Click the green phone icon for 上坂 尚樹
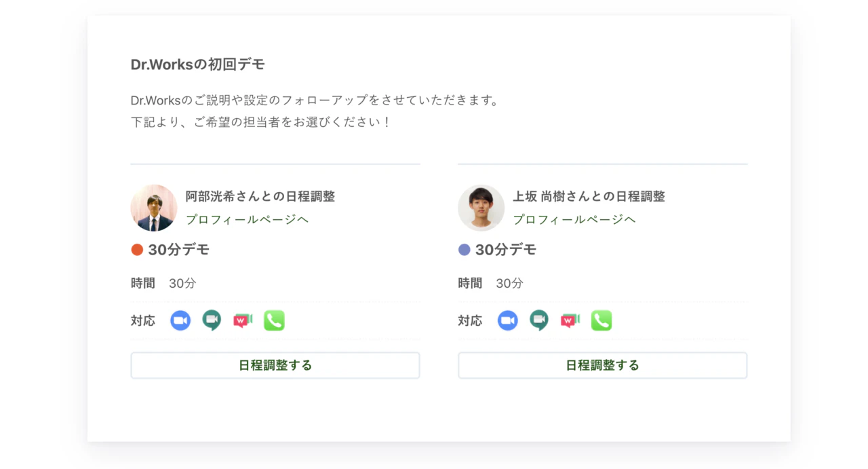 click(601, 320)
